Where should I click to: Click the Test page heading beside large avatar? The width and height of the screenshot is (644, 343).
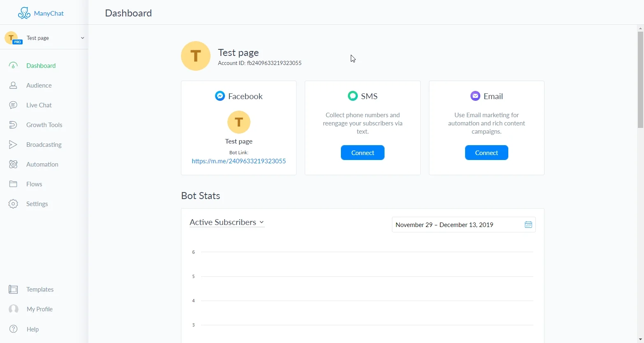(x=239, y=53)
